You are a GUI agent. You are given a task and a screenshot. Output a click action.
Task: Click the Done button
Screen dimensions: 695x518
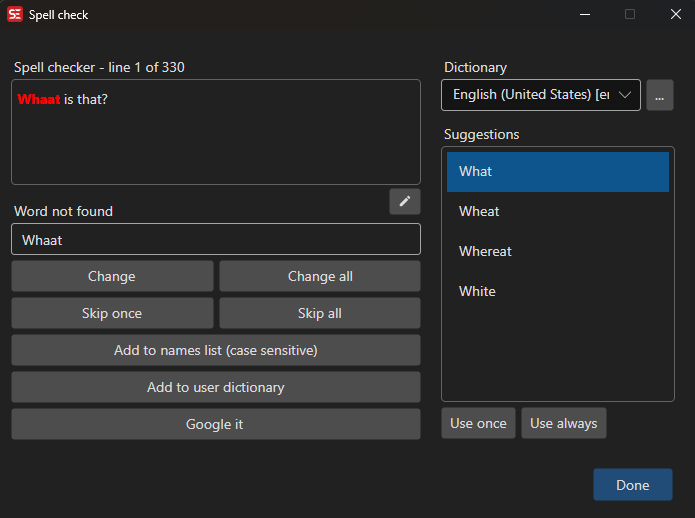[x=633, y=485]
